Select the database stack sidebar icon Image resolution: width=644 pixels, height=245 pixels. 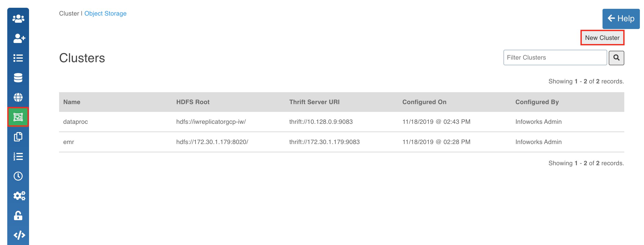coord(18,78)
